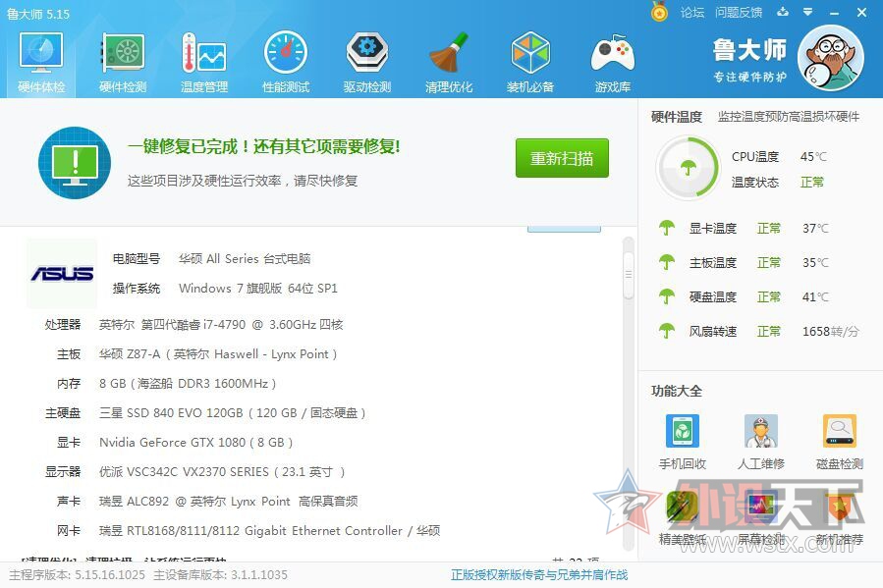Switch to 硬件检测 hardware detection
Image resolution: width=883 pixels, height=588 pixels.
(x=123, y=62)
